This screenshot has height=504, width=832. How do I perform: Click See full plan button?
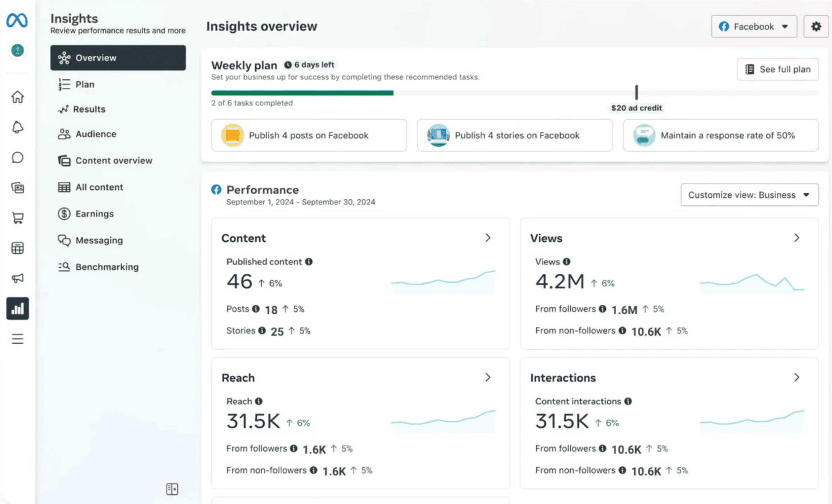coord(778,69)
